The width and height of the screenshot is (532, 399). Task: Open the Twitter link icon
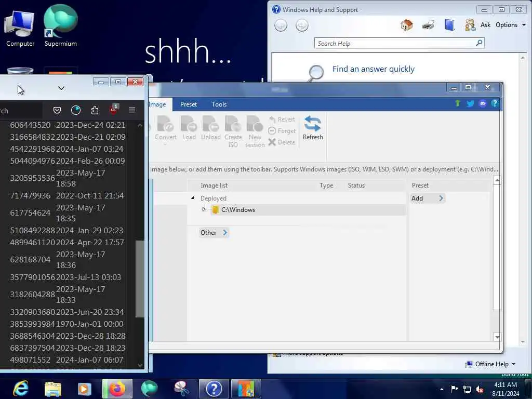click(x=470, y=103)
